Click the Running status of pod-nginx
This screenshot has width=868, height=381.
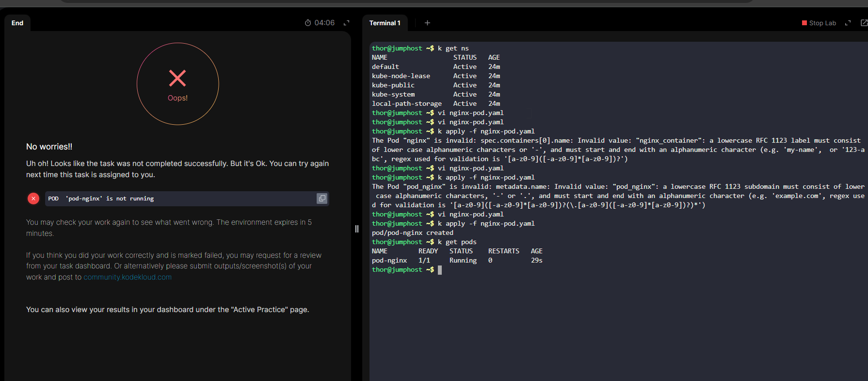[463, 261]
